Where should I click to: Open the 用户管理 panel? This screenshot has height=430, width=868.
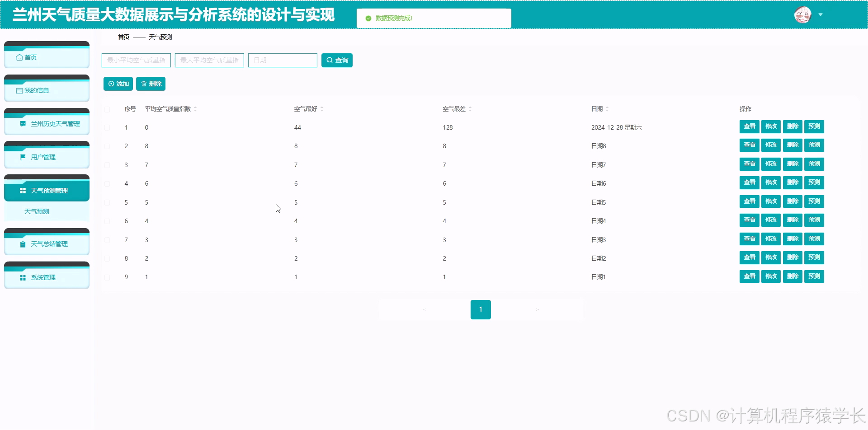pyautogui.click(x=43, y=157)
